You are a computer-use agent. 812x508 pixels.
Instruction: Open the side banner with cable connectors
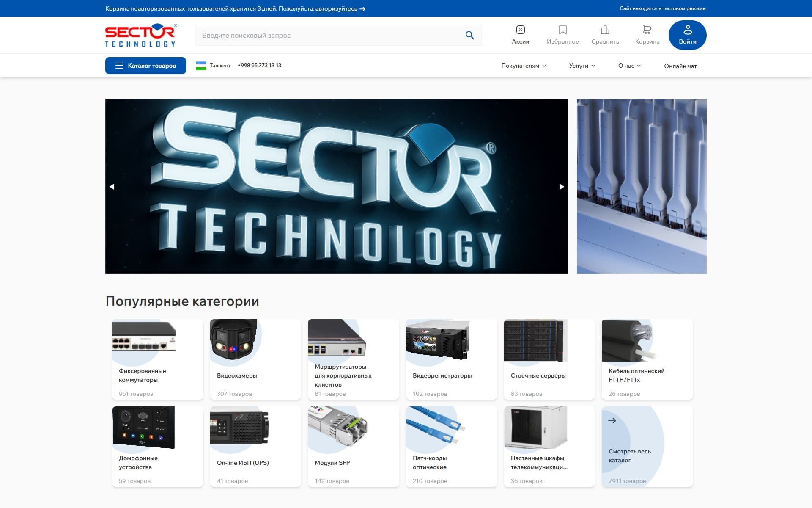(x=642, y=186)
